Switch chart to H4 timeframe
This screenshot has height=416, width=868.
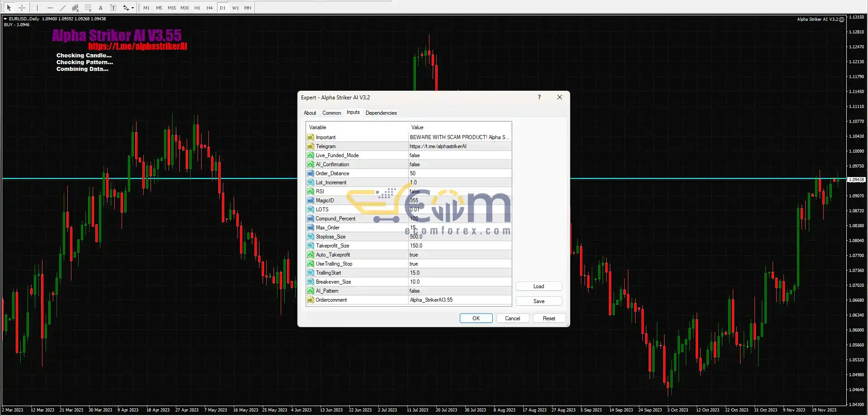[x=209, y=8]
